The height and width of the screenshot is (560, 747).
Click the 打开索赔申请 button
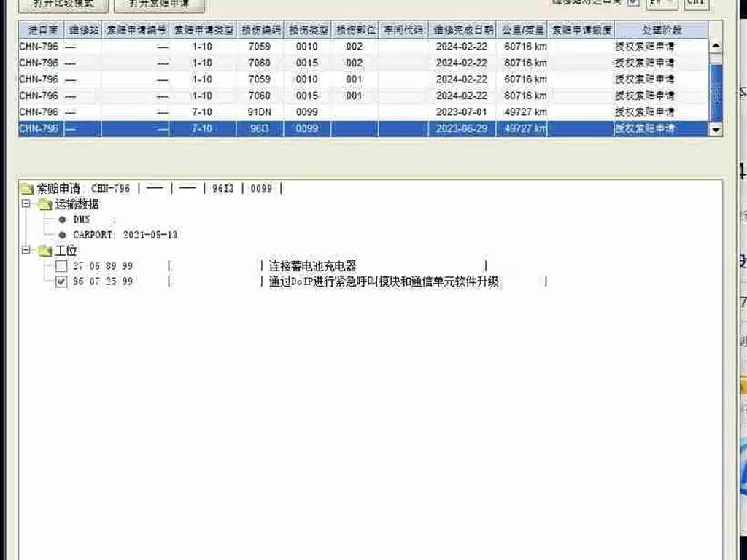[x=160, y=5]
